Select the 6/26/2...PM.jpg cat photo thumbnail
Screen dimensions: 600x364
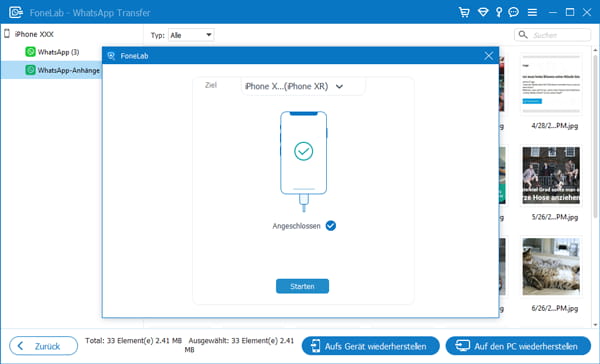coord(551,267)
